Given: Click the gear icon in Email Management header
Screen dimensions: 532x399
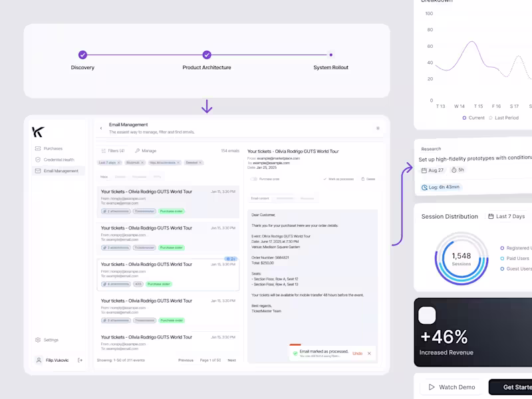Looking at the screenshot, I should pos(378,128).
